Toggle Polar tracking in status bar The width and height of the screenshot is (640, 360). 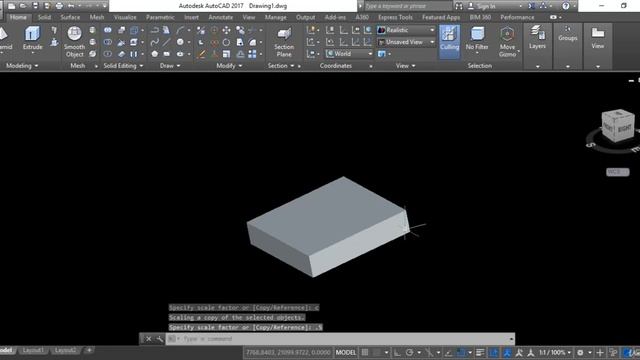[x=409, y=352]
